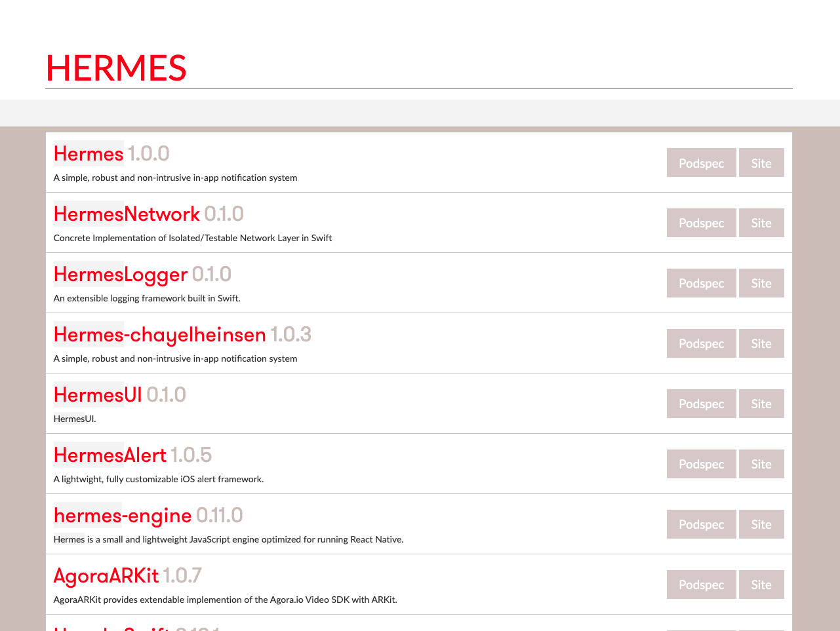Visit Site for HermesNetwork
This screenshot has width=840, height=631.
click(x=761, y=223)
